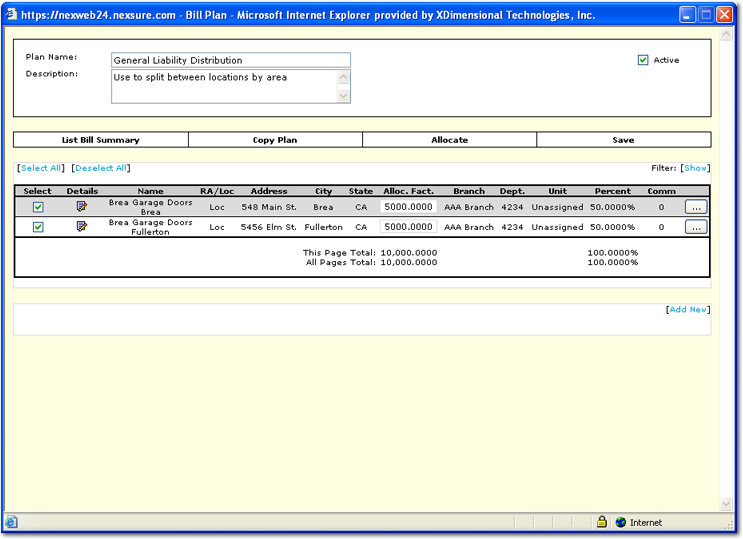The width and height of the screenshot is (743, 539).
Task: Click the Select All link
Action: (41, 168)
